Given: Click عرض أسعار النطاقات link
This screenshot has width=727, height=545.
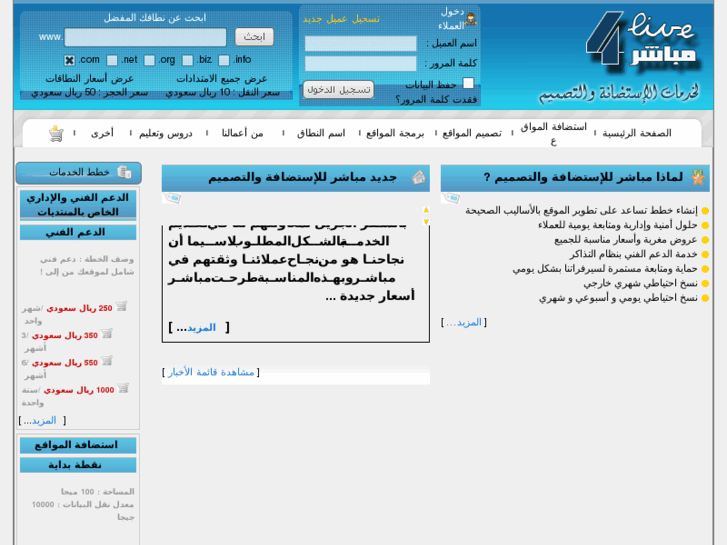Looking at the screenshot, I should [x=89, y=79].
